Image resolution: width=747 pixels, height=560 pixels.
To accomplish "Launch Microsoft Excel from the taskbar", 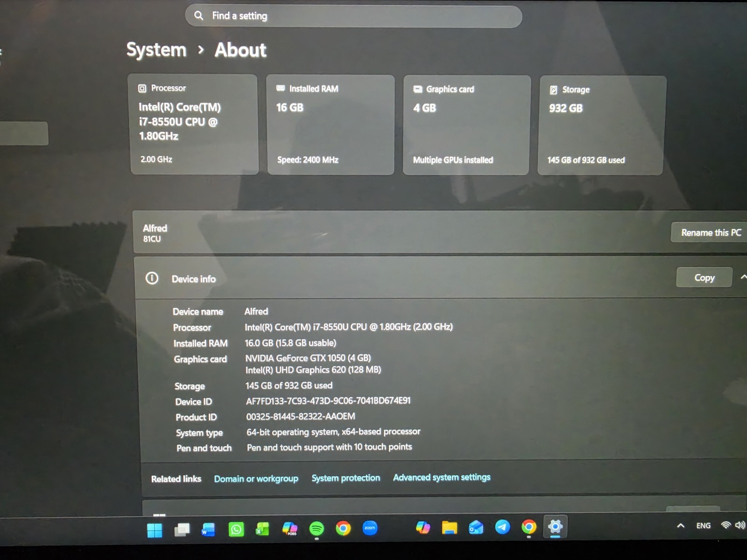I will tap(262, 529).
